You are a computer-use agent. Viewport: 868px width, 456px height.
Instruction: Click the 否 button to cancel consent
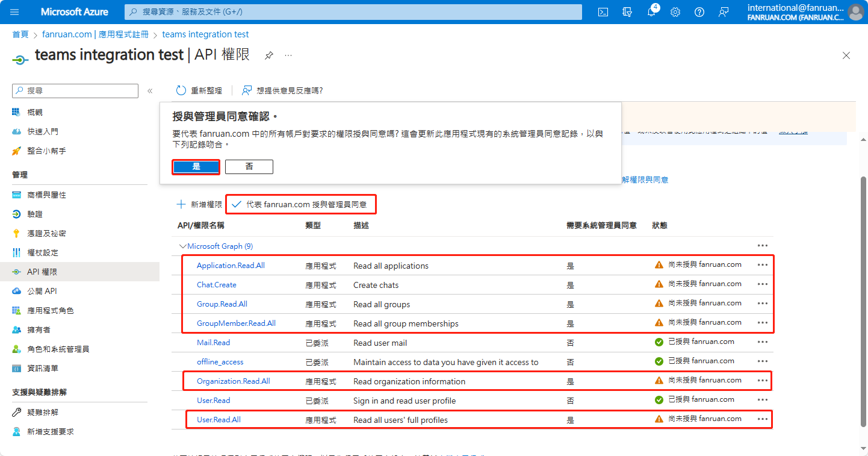click(249, 167)
